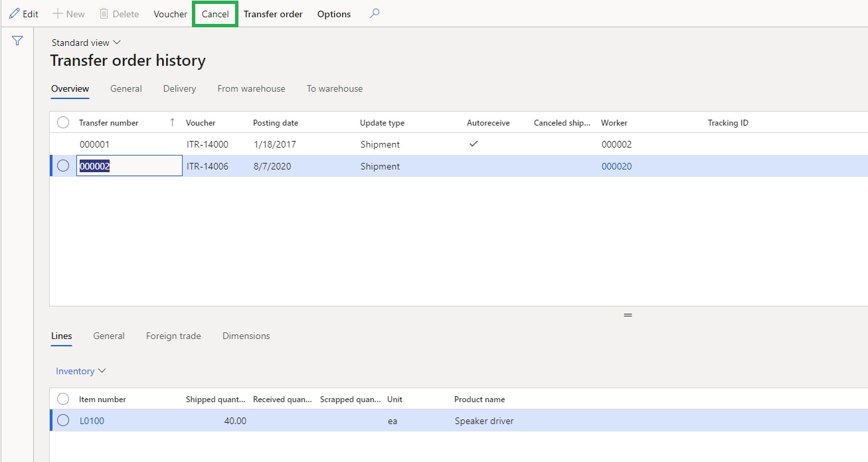The height and width of the screenshot is (462, 868).
Task: Expand the Standard view dropdown
Action: point(86,43)
